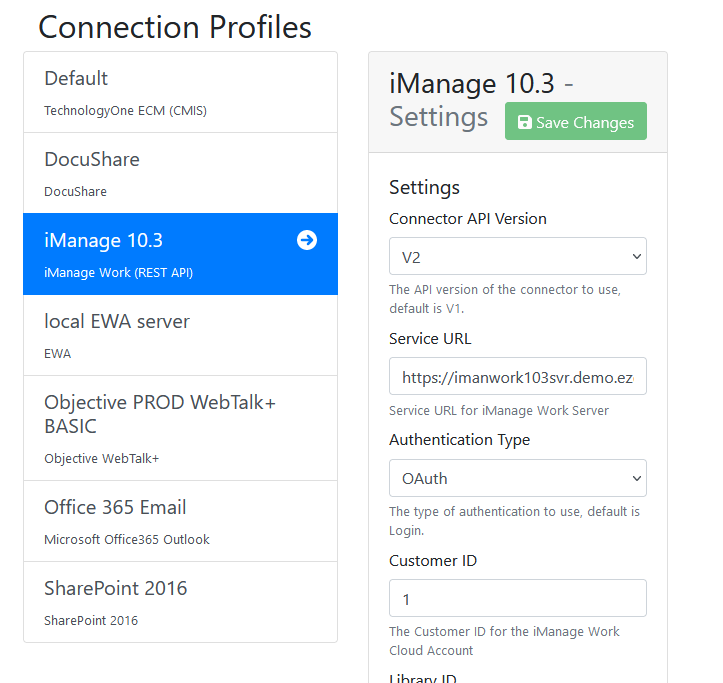Open the SharePoint 2016 profile
723x683 pixels.
click(x=180, y=602)
